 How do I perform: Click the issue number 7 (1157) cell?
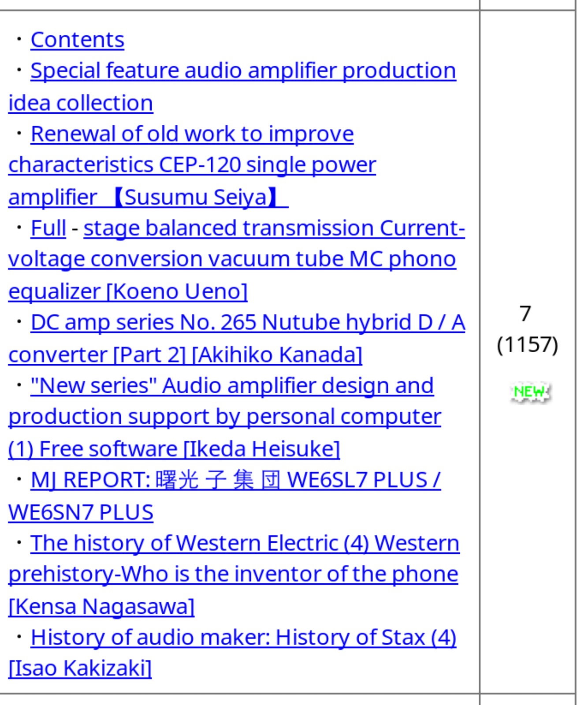coord(527,329)
